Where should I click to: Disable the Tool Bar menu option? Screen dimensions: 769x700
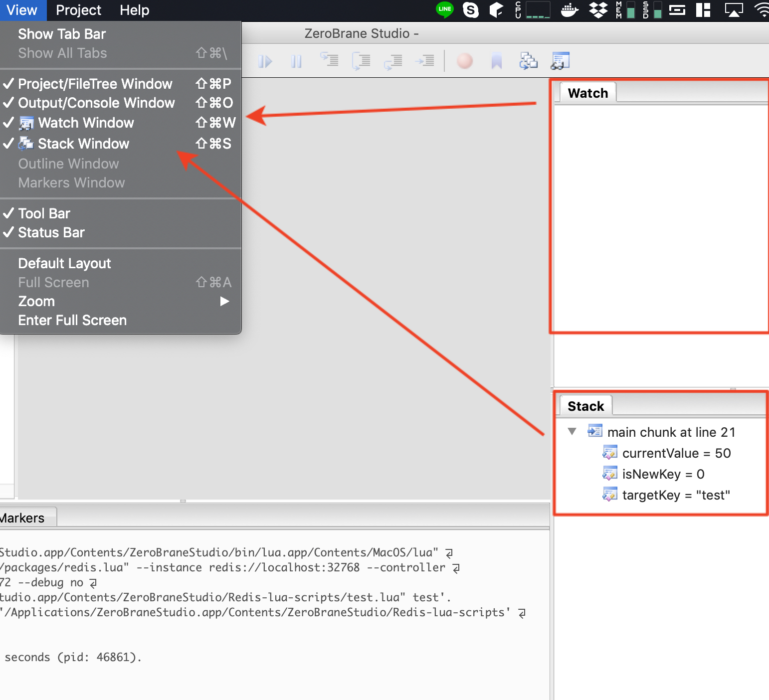point(44,213)
